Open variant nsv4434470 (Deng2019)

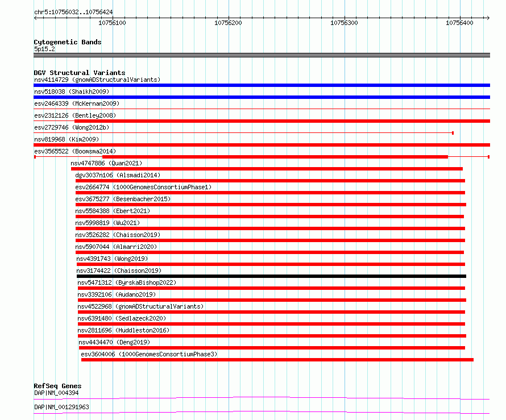[114, 342]
